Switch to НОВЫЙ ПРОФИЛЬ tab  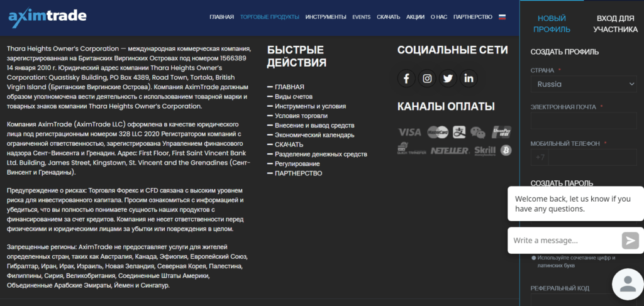552,24
